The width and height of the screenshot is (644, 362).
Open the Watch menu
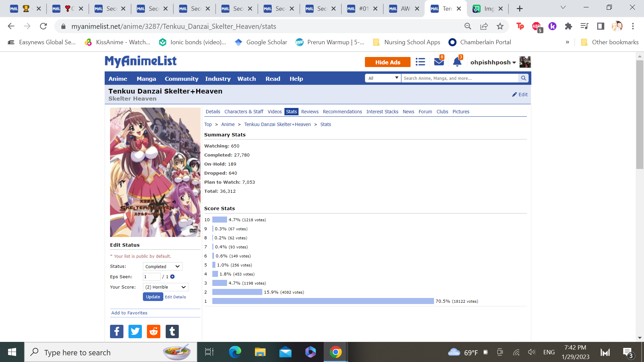(247, 79)
